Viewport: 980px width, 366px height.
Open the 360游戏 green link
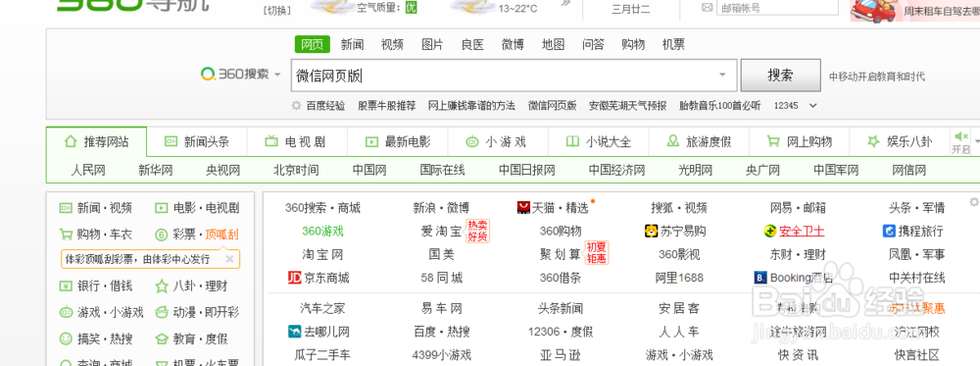(x=322, y=231)
